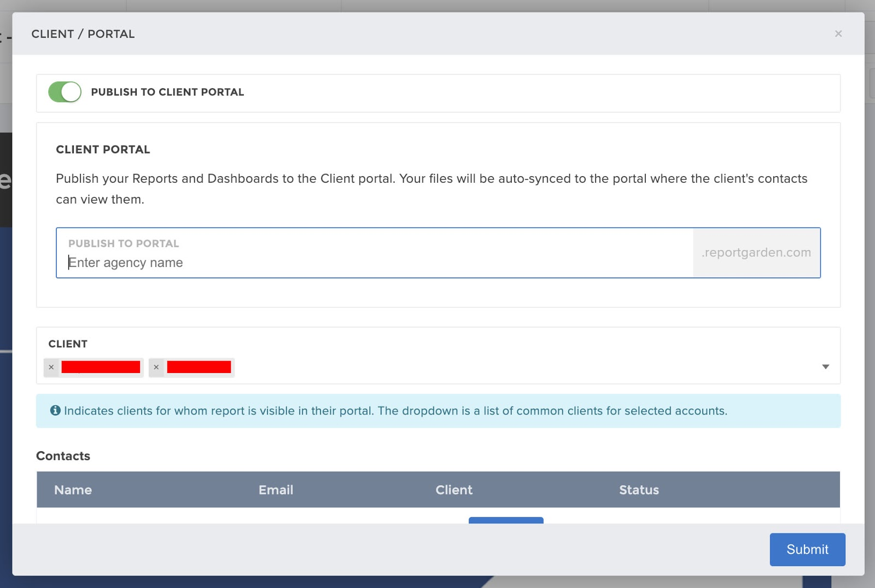The height and width of the screenshot is (588, 875).
Task: Open the Client multi-select field's empty area
Action: point(520,367)
